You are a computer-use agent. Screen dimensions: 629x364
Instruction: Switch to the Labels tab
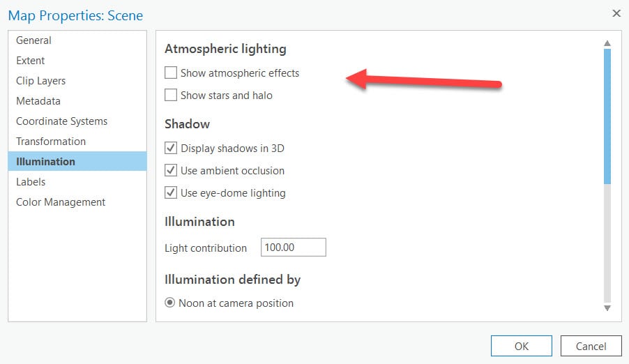coord(31,182)
